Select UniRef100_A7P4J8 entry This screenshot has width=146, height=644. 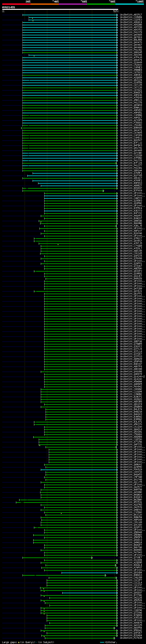(x=131, y=57)
